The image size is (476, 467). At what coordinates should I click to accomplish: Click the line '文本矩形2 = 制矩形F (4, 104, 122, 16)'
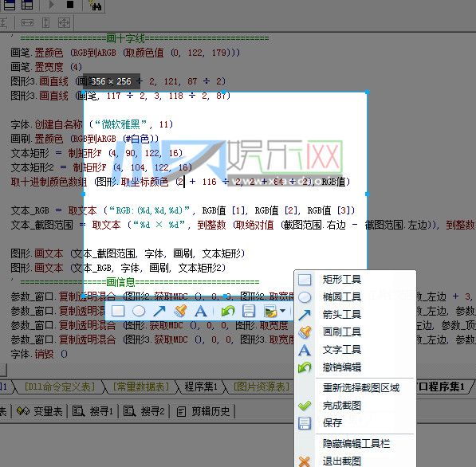101,167
